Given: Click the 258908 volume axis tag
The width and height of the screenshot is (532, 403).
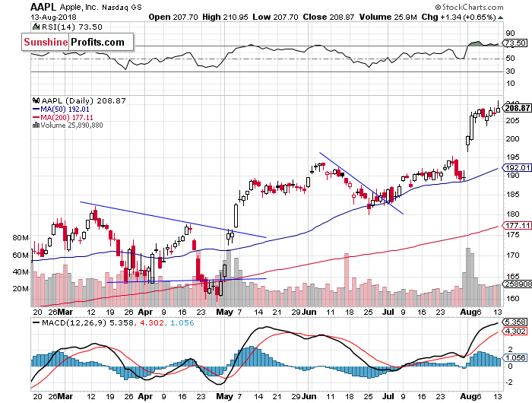Looking at the screenshot, I should (x=518, y=284).
